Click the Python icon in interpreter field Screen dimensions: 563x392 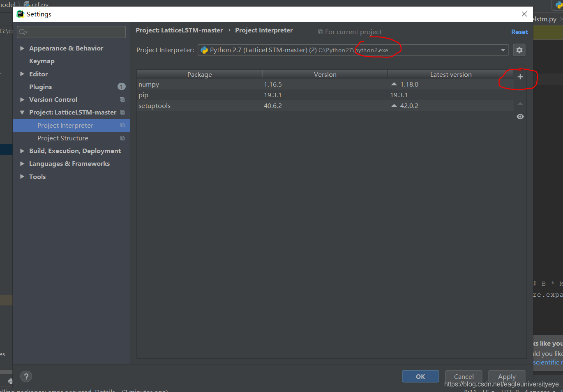tap(204, 50)
